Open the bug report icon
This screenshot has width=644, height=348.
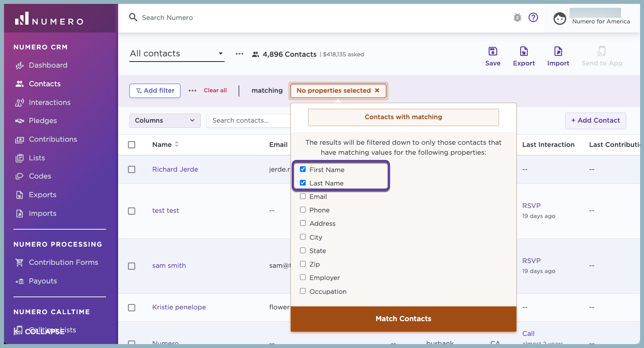pos(517,17)
